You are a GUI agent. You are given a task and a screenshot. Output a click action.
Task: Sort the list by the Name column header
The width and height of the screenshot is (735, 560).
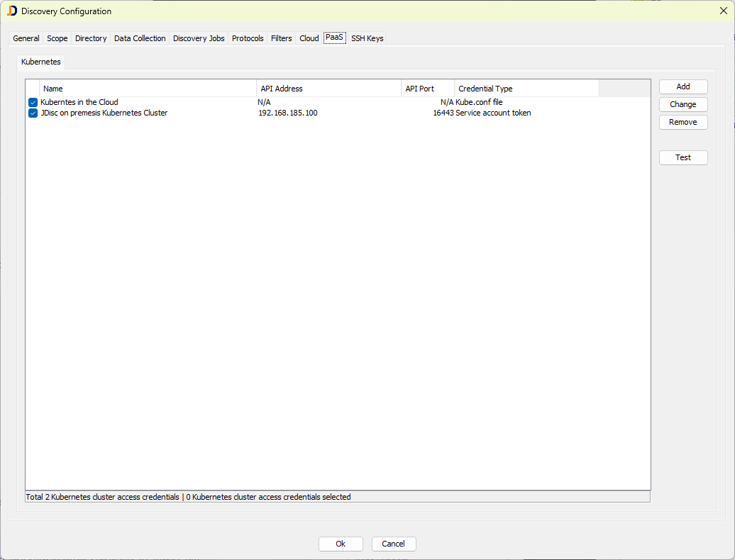[148, 89]
